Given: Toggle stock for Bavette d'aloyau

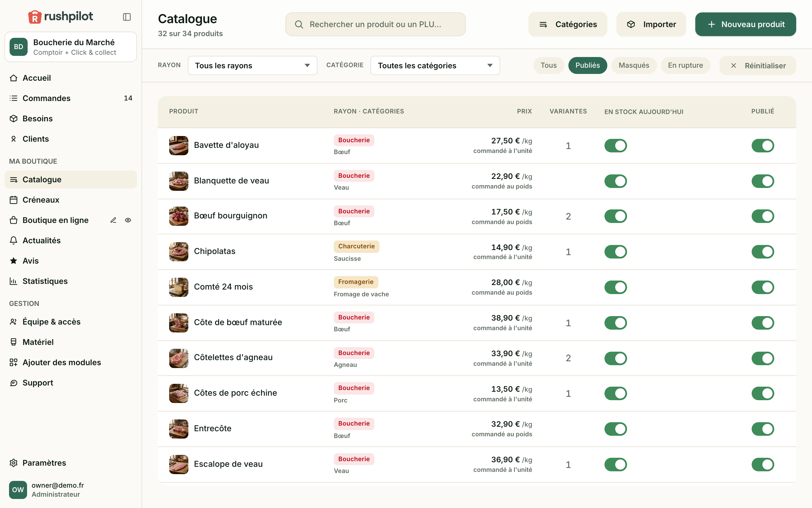Looking at the screenshot, I should 615,145.
